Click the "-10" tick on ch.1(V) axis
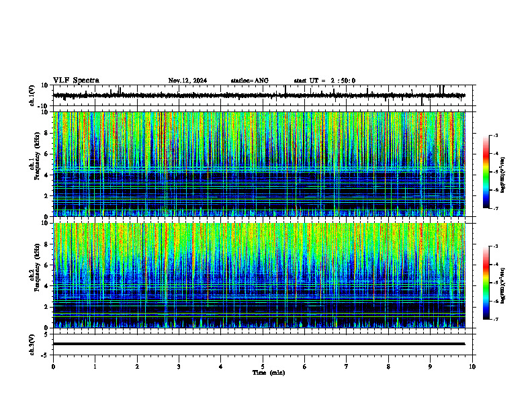The width and height of the screenshot is (532, 411). (x=44, y=106)
